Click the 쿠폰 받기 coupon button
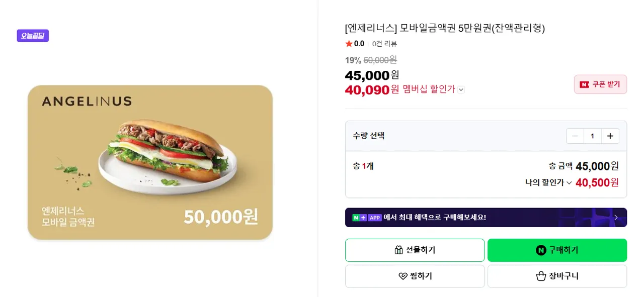Image resolution: width=644 pixels, height=297 pixels. click(x=600, y=84)
